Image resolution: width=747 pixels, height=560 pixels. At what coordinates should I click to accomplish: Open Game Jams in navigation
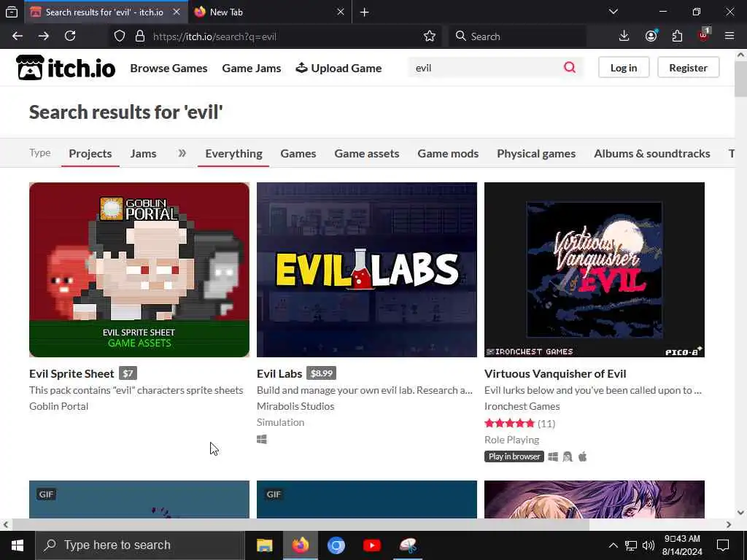[x=252, y=68]
